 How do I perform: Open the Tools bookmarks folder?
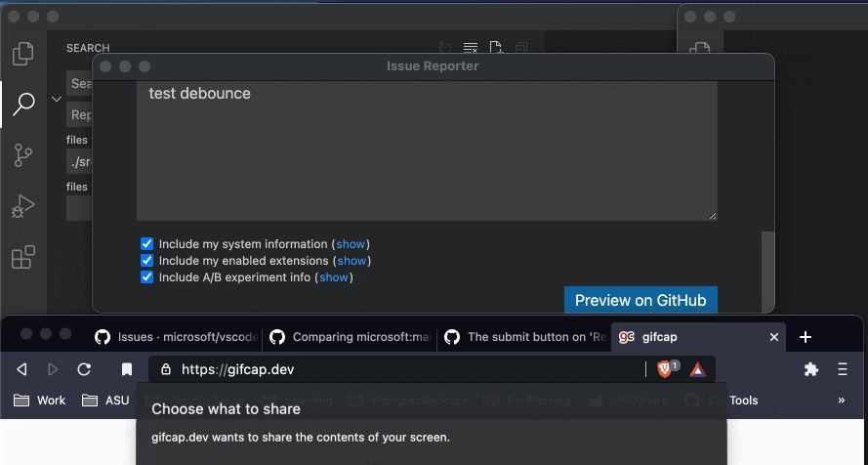pos(743,401)
